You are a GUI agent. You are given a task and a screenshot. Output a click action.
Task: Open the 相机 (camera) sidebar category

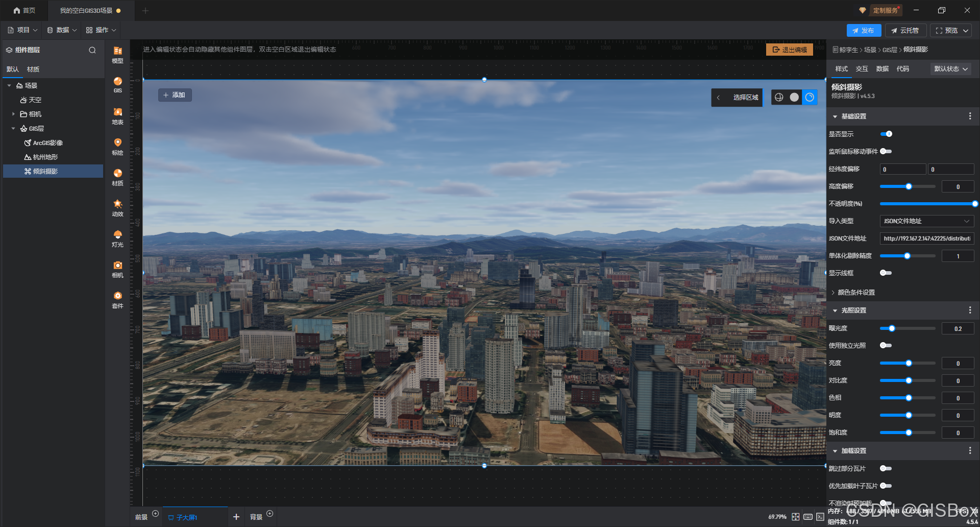tap(117, 269)
